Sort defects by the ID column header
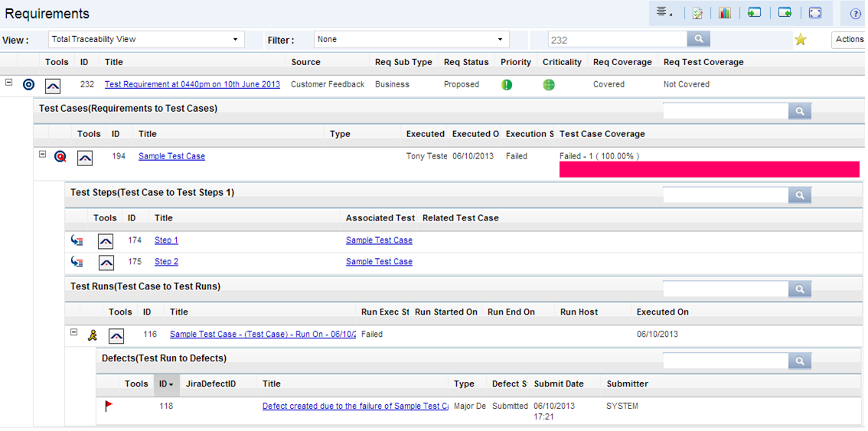The width and height of the screenshot is (868, 431). tap(165, 384)
